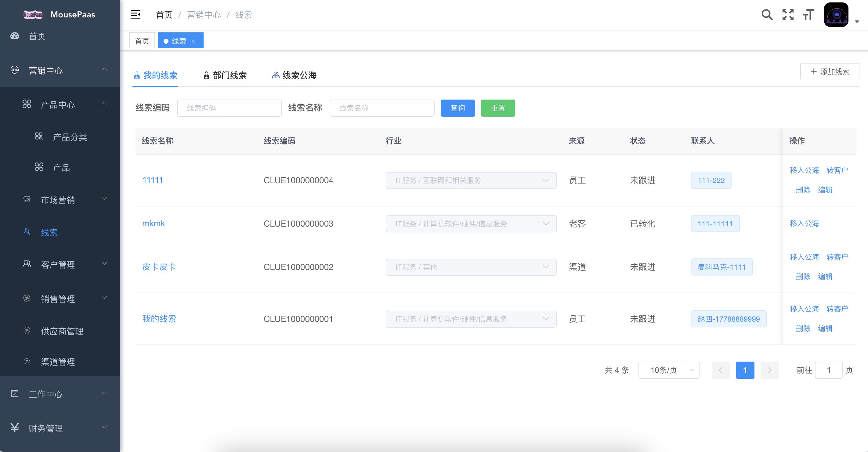This screenshot has width=868, height=452.
Task: Focus the 线索名称 input field
Action: [x=382, y=108]
